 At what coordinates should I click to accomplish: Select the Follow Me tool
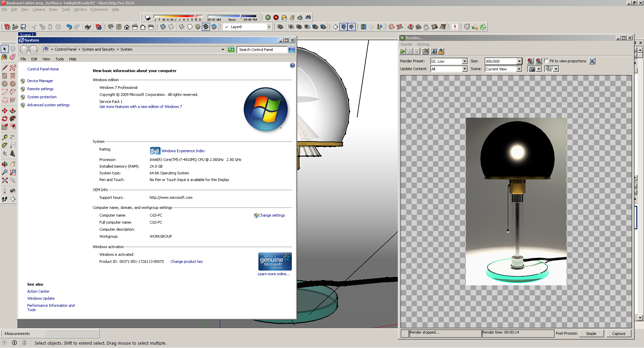(13, 119)
